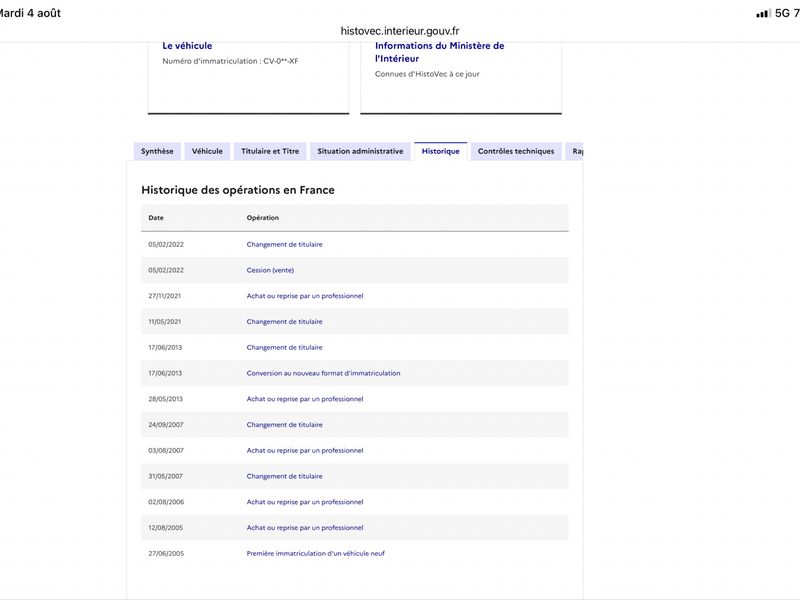Click Première immatriculation d'un véhicule neuf
The height and width of the screenshot is (600, 800).
tap(315, 554)
